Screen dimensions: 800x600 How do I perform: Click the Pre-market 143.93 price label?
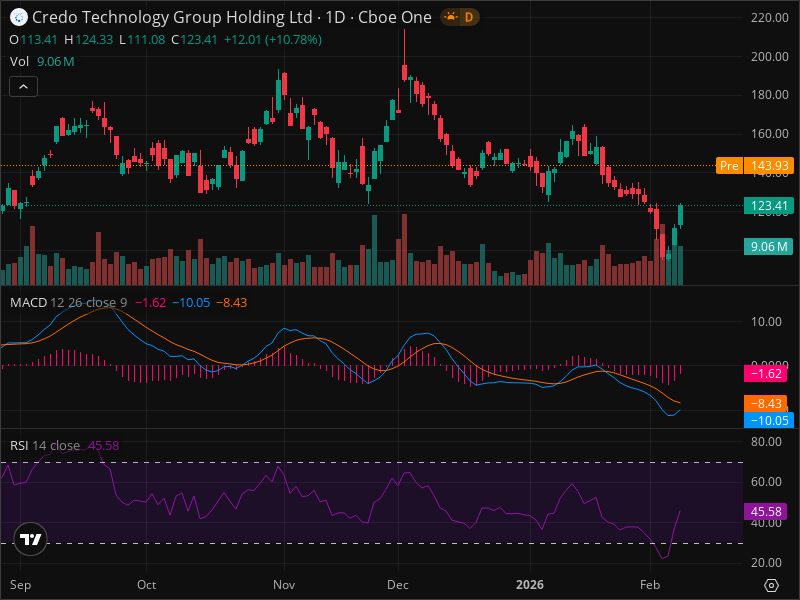755,166
